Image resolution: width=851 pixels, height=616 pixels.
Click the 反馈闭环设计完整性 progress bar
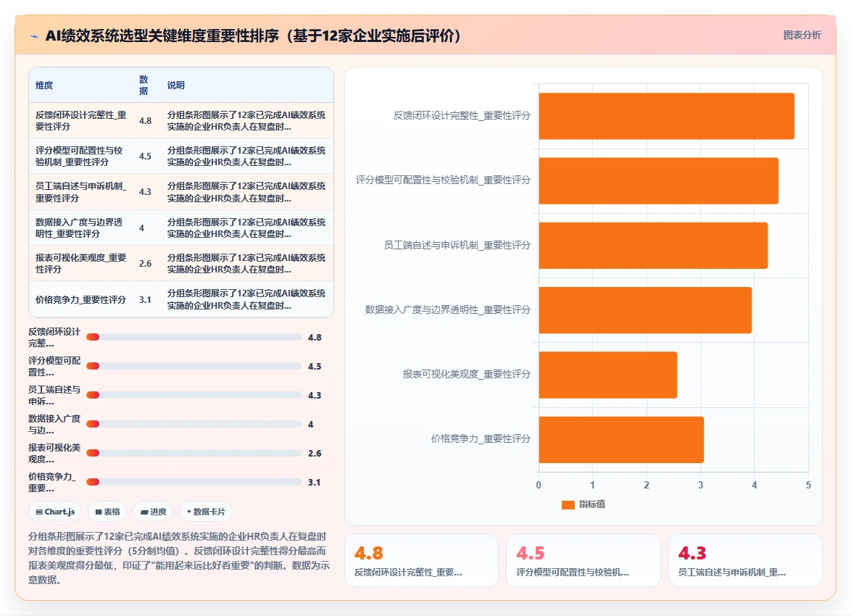click(194, 337)
